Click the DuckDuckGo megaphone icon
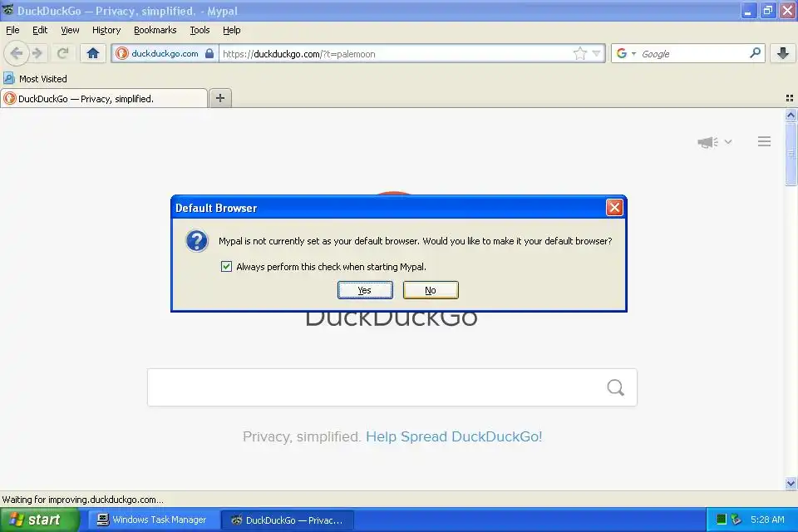The image size is (798, 532). 707,142
